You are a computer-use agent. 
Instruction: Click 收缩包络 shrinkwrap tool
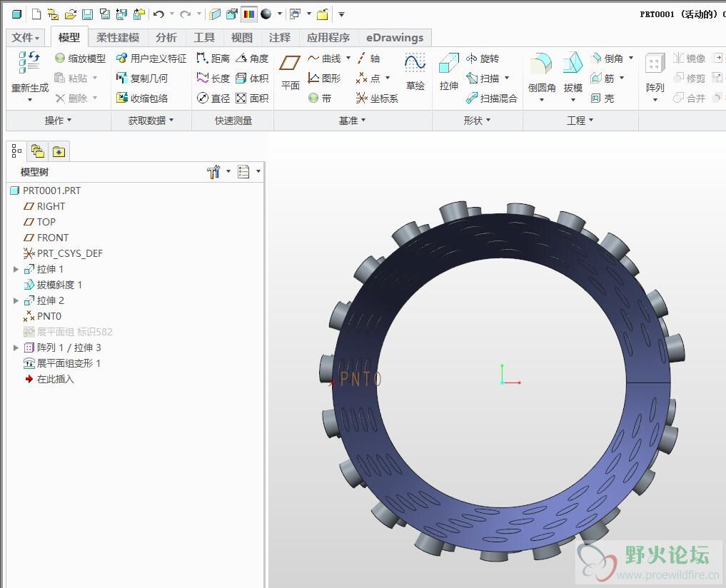pos(142,98)
